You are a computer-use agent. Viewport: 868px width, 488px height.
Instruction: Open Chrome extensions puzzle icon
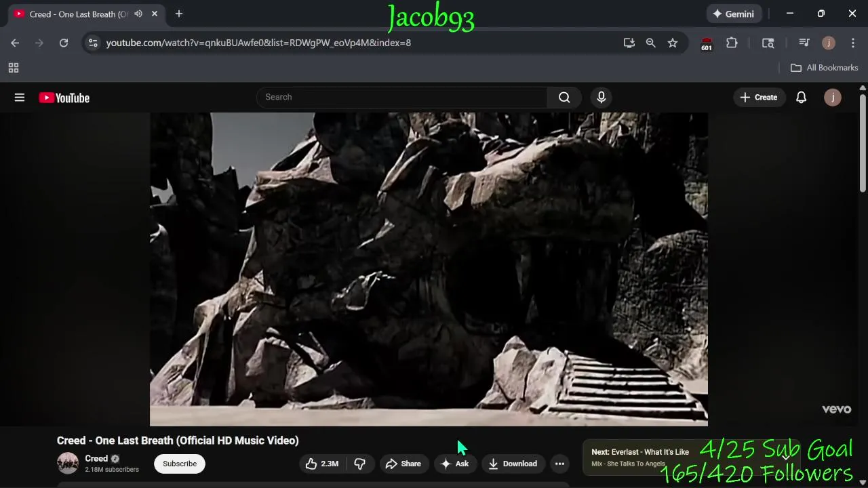coord(732,43)
